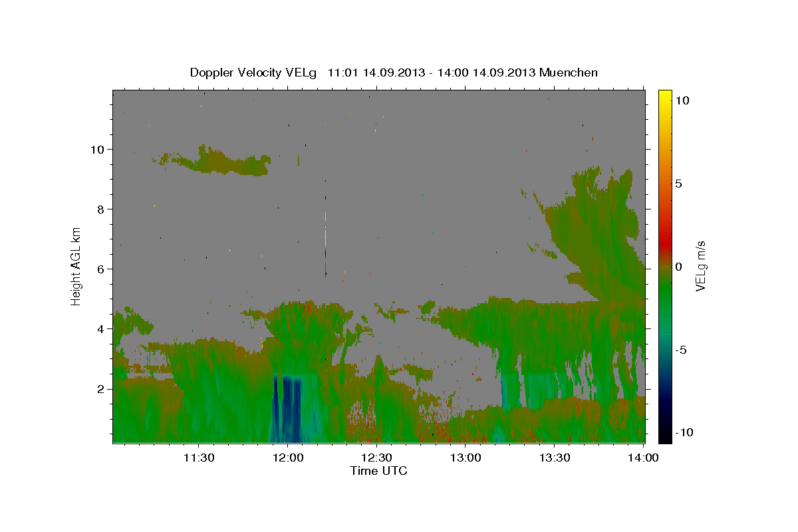This screenshot has height=532, width=798.
Task: Click the 14:00 time tick label
Action: pos(643,458)
